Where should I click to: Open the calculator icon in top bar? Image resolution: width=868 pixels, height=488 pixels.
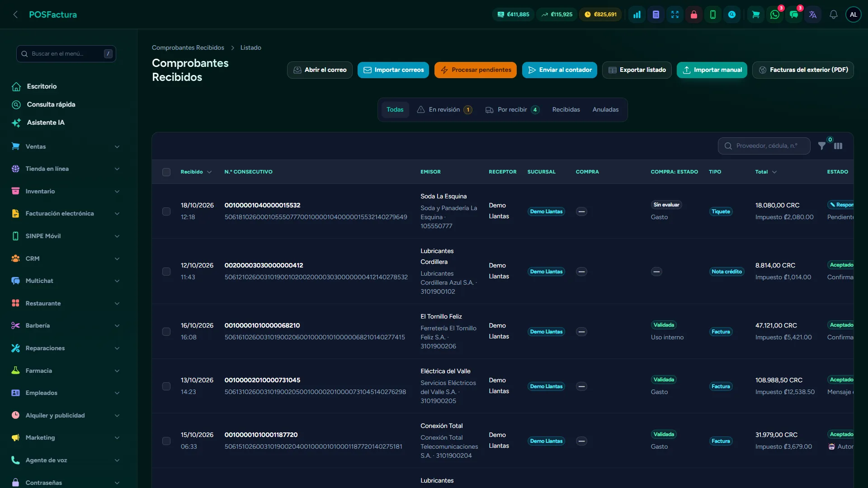656,14
